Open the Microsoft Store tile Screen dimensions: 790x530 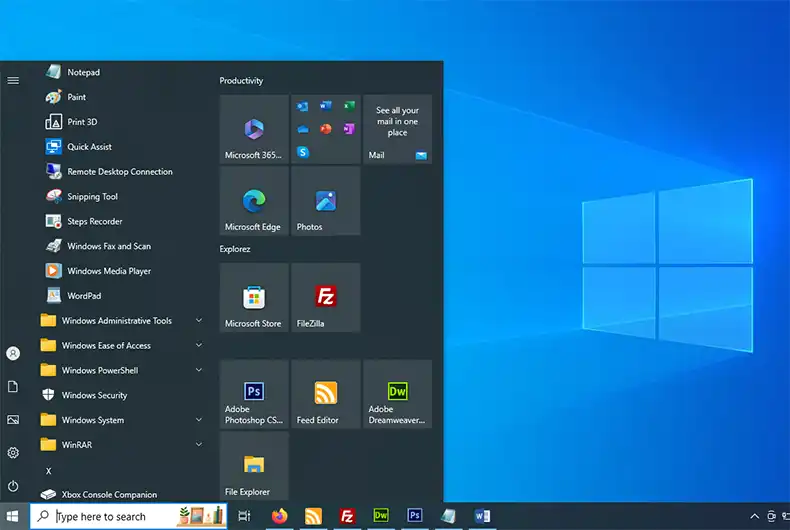click(254, 298)
